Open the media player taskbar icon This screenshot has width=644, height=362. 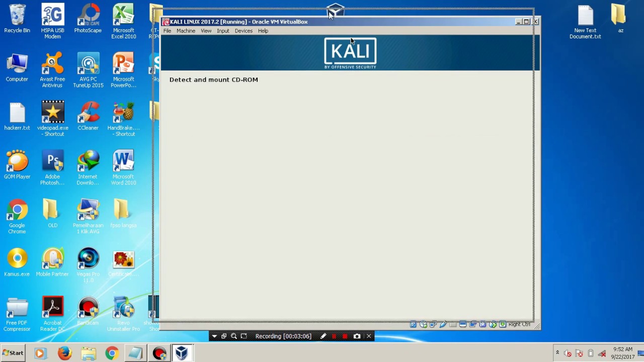(40, 353)
